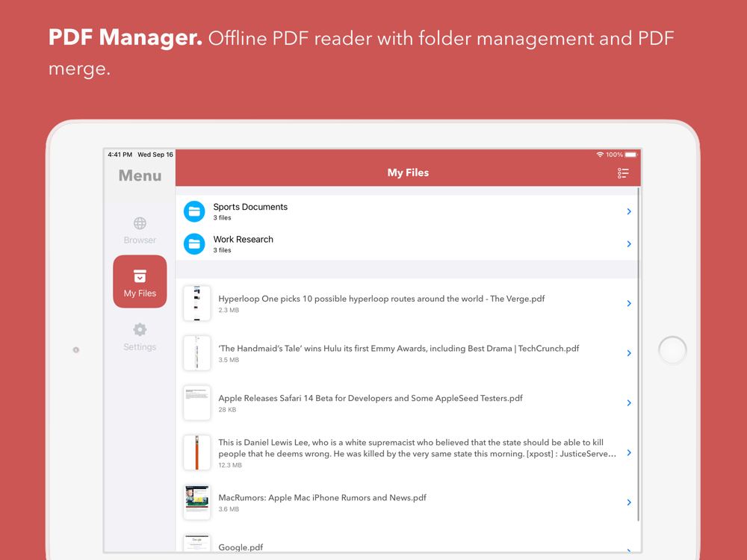747x560 pixels.
Task: Tap the list options icon in header
Action: (623, 173)
